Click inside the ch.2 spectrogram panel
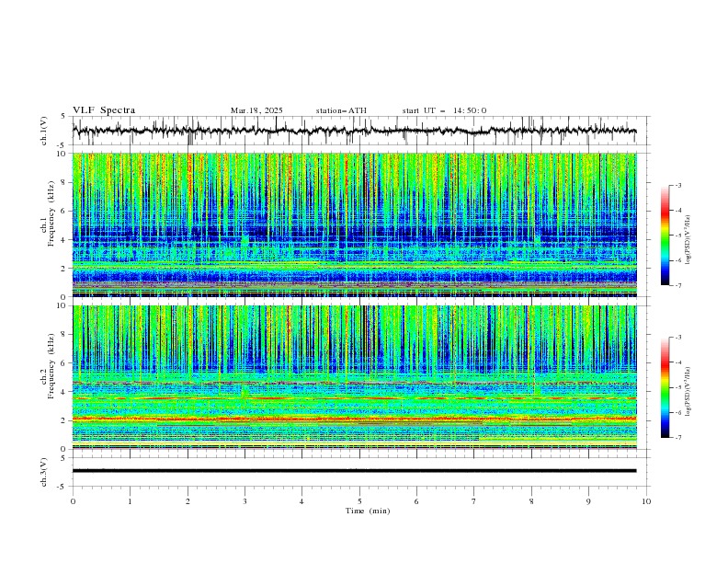Screen dimensions: 728x563 coord(354,377)
